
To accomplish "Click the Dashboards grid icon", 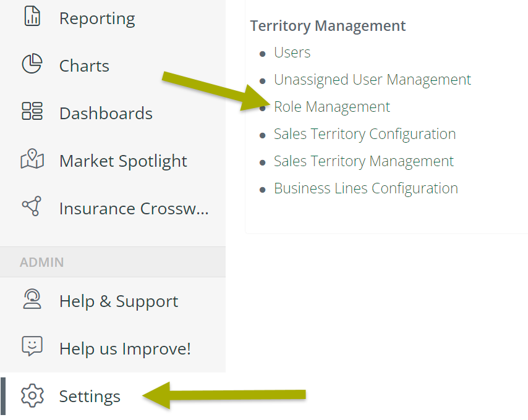I will click(x=32, y=111).
